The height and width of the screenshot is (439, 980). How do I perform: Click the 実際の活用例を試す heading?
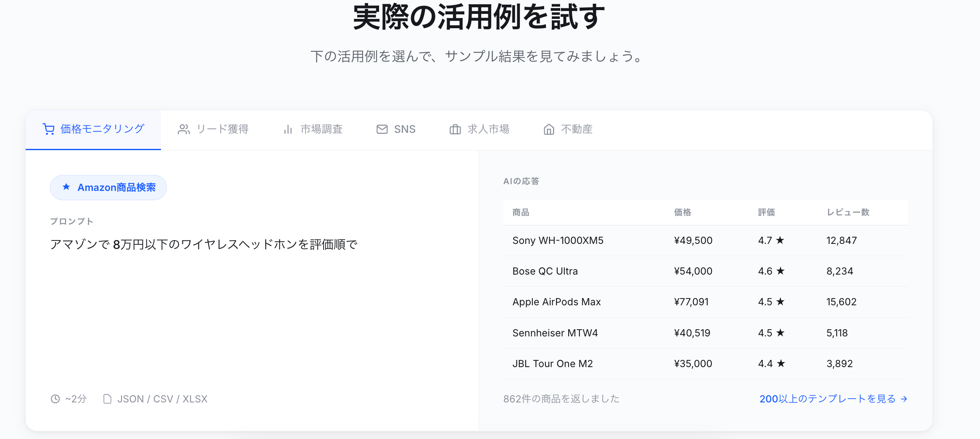pyautogui.click(x=479, y=17)
